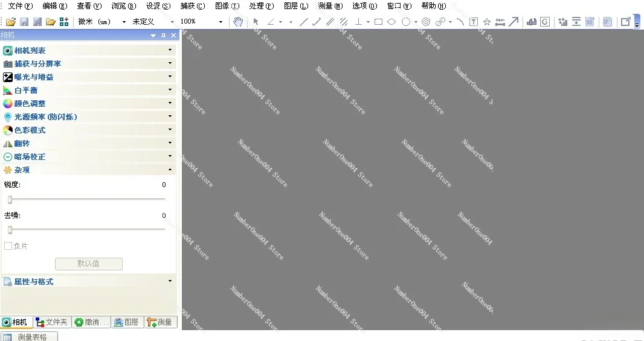Open the 处理(P) menu
Image resolution: width=644 pixels, height=341 pixels.
pyautogui.click(x=262, y=6)
